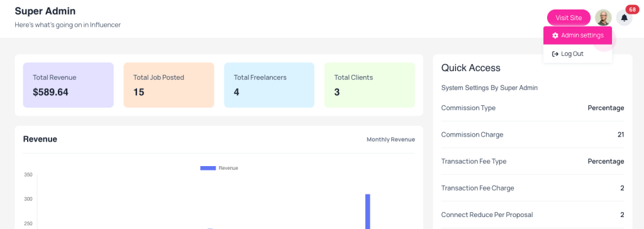Toggle the Revenue legend swatch in the chart

tap(208, 168)
